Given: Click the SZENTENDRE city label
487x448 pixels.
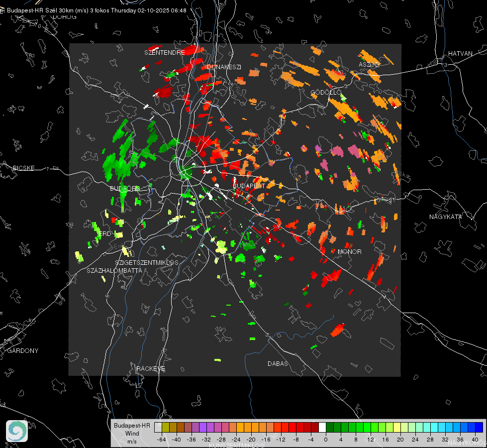Looking at the screenshot, I should coord(165,53).
